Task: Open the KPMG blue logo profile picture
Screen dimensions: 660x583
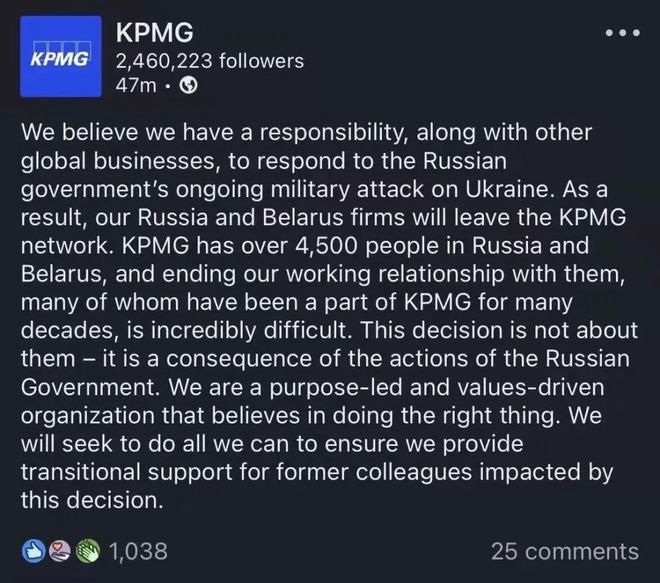Action: point(61,56)
